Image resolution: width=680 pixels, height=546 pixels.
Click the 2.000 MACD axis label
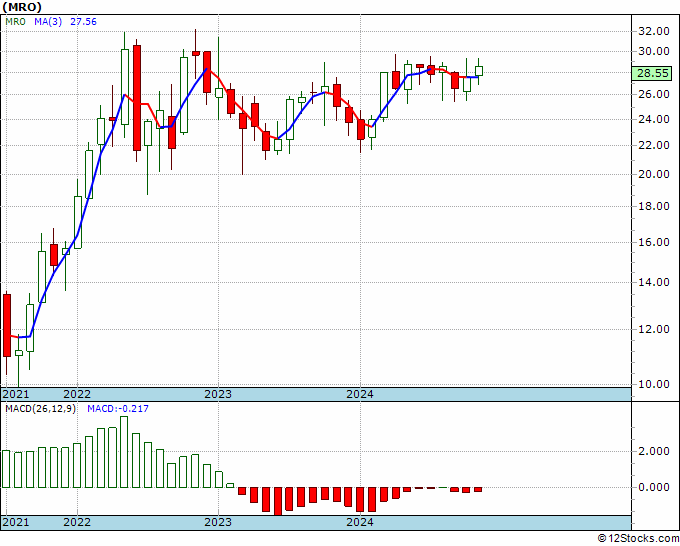653,451
